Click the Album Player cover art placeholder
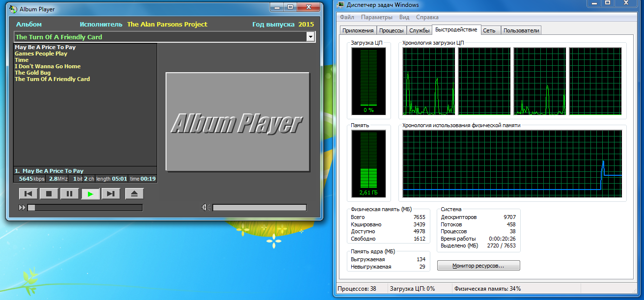The image size is (644, 300). point(238,122)
